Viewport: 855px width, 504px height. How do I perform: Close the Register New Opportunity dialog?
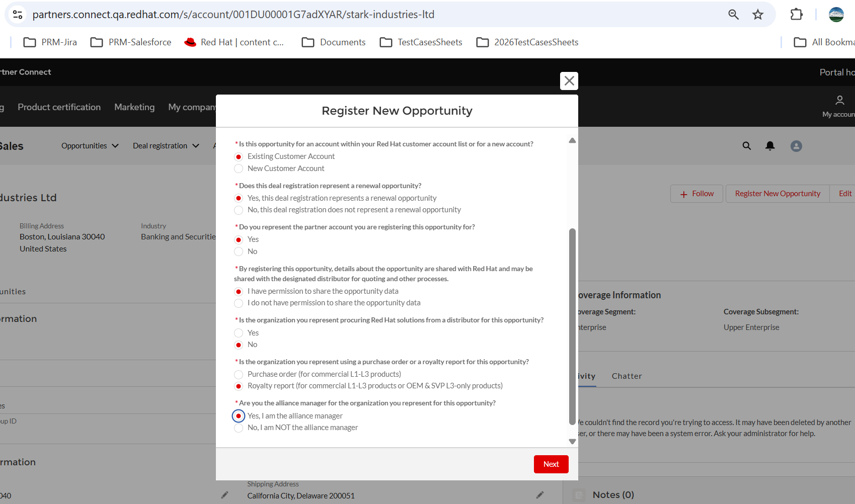coord(569,81)
